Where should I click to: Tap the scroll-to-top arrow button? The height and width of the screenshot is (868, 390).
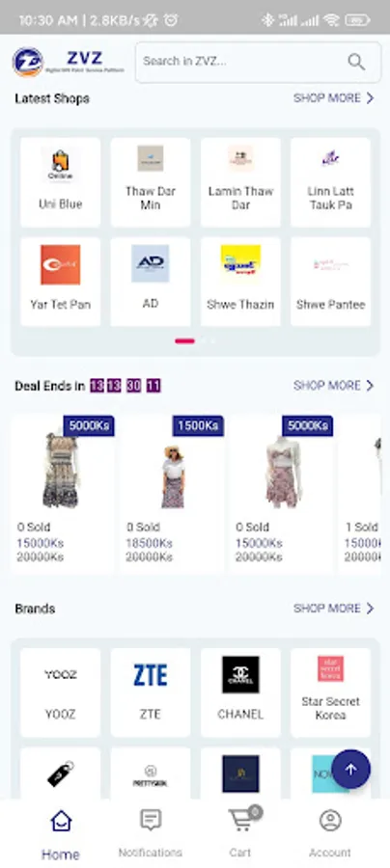350,769
